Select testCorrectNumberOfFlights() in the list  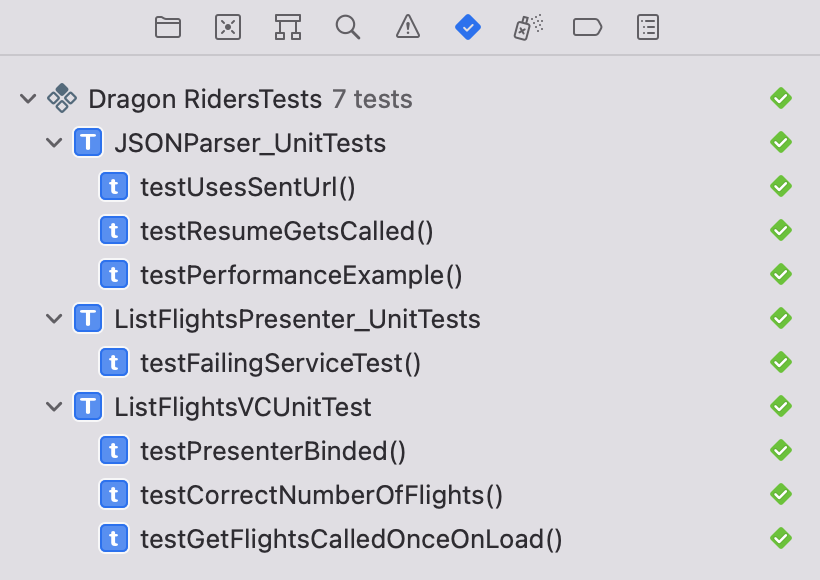pos(410,494)
